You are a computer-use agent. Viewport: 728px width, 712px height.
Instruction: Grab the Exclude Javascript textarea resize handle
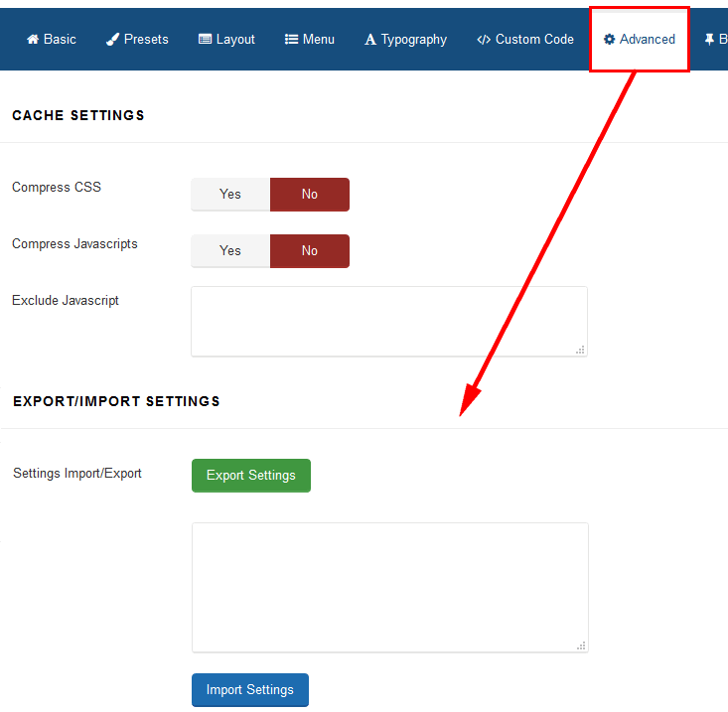click(581, 350)
